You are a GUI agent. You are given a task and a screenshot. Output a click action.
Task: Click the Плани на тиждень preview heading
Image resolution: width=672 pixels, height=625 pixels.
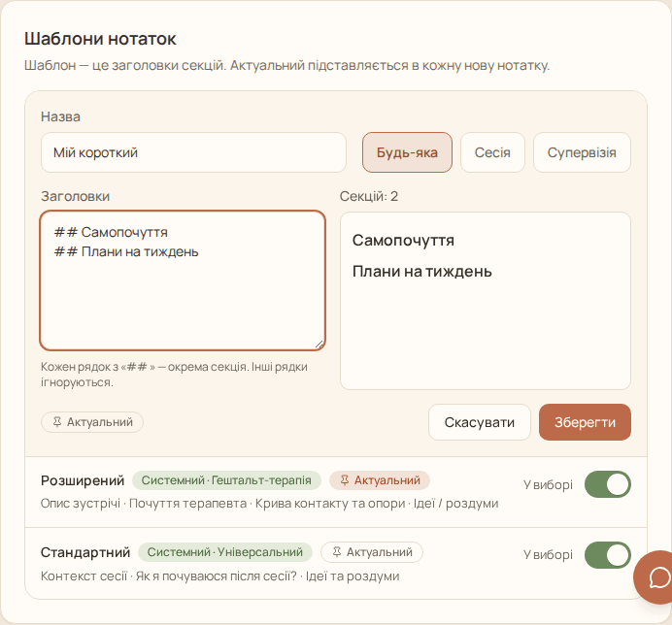[422, 272]
